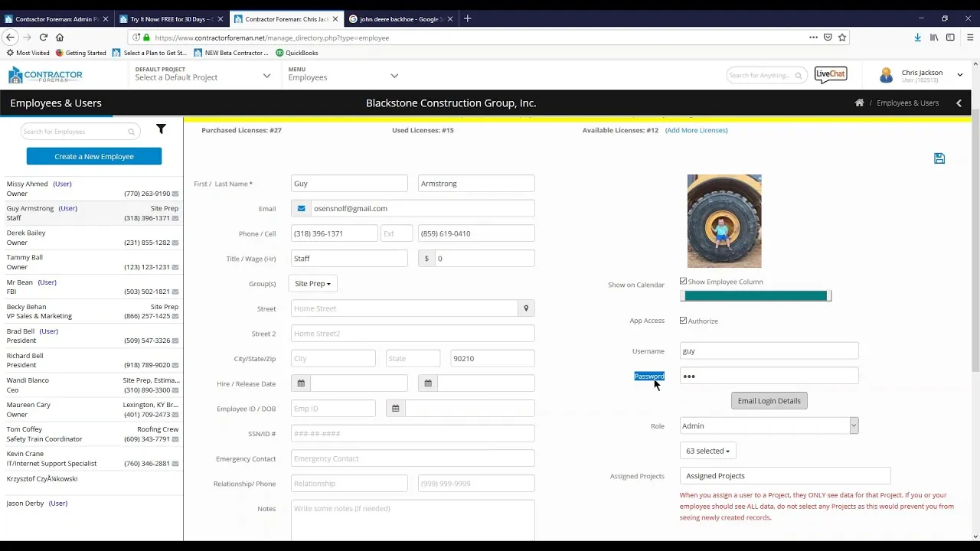The height and width of the screenshot is (551, 980).
Task: Open the Role dropdown showing Admin
Action: pyautogui.click(x=769, y=426)
